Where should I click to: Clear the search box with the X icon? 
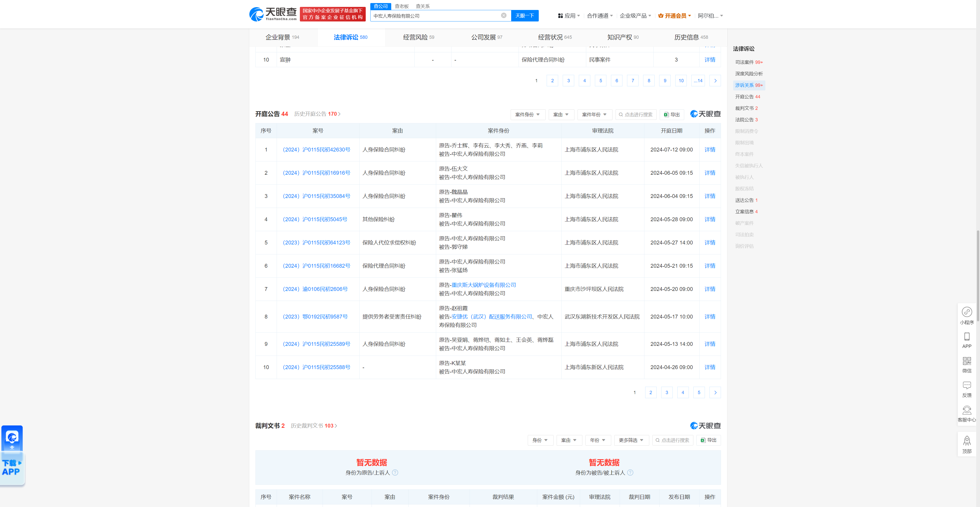(504, 16)
